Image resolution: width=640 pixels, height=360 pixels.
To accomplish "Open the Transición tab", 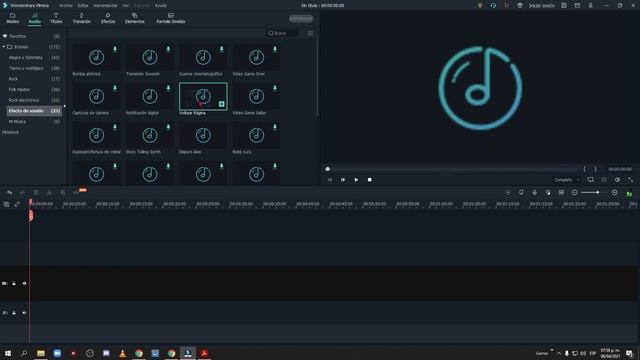I will tap(82, 18).
